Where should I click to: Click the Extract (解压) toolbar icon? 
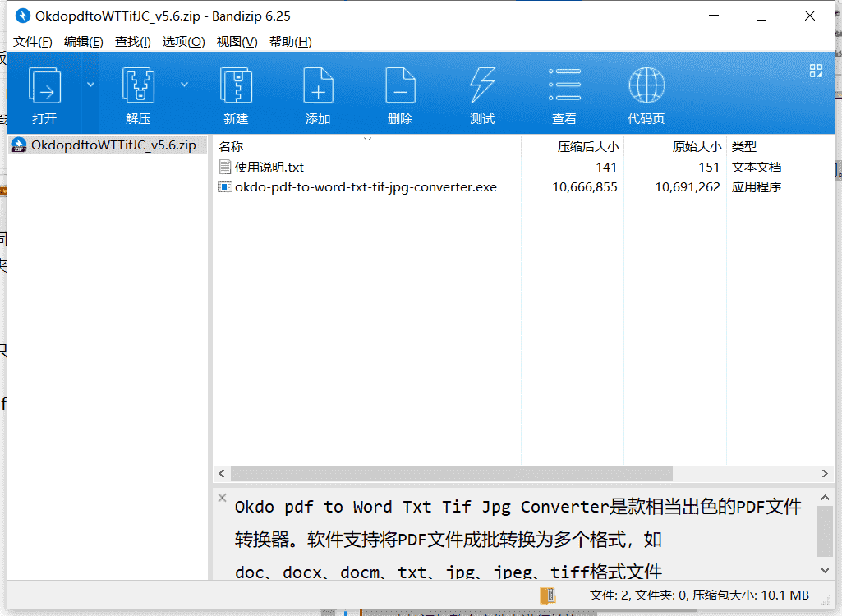[139, 85]
